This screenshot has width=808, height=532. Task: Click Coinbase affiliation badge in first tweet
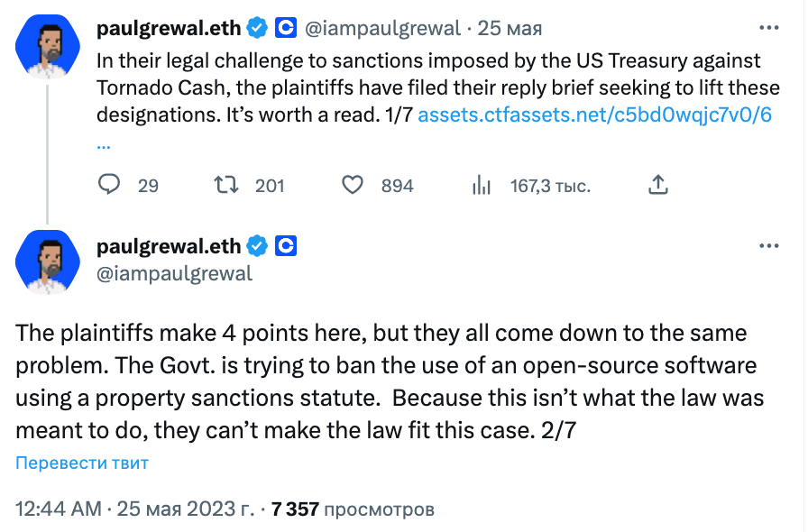pyautogui.click(x=286, y=28)
